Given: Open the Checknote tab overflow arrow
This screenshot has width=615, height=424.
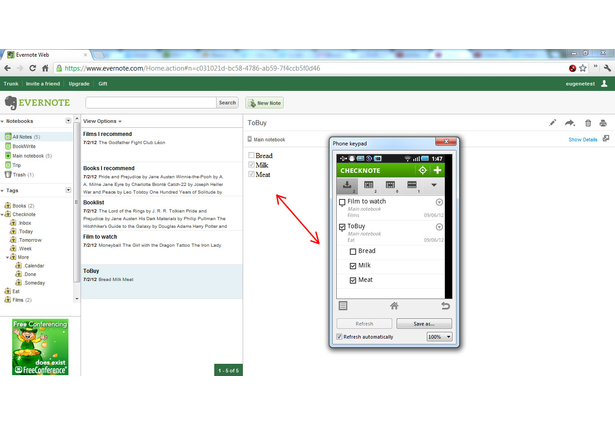Looking at the screenshot, I should click(x=434, y=185).
